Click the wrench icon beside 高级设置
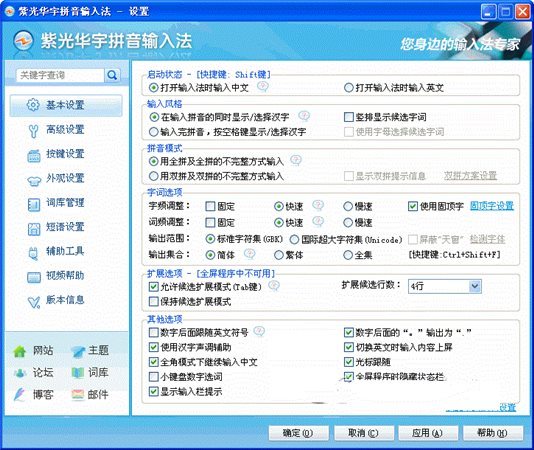This screenshot has width=534, height=450. [33, 130]
